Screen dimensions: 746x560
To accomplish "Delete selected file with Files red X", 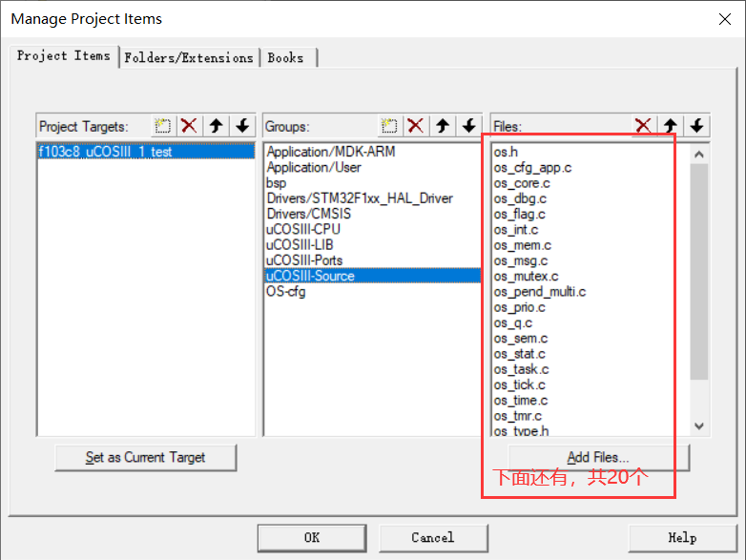I will click(x=644, y=126).
